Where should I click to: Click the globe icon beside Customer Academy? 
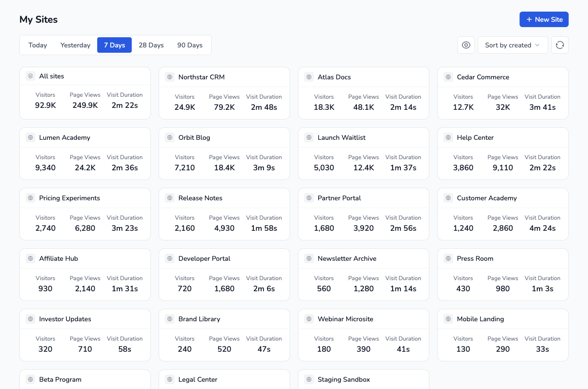click(448, 198)
